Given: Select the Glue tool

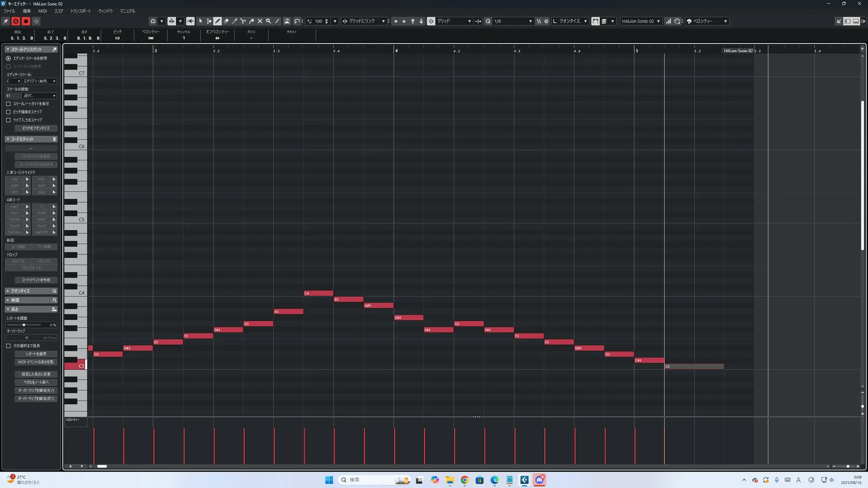Looking at the screenshot, I should 252,21.
